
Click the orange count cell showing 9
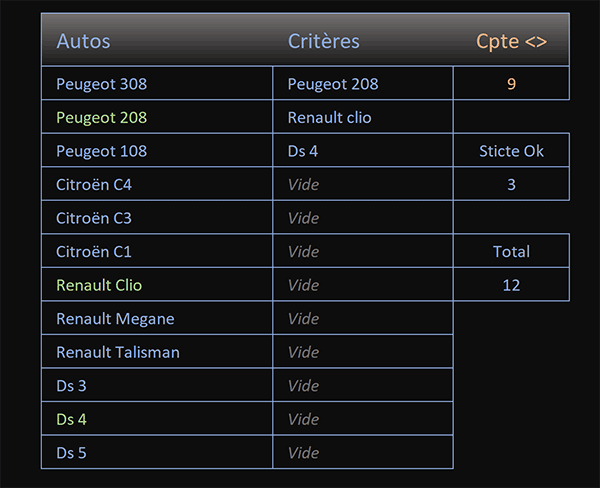coord(511,83)
